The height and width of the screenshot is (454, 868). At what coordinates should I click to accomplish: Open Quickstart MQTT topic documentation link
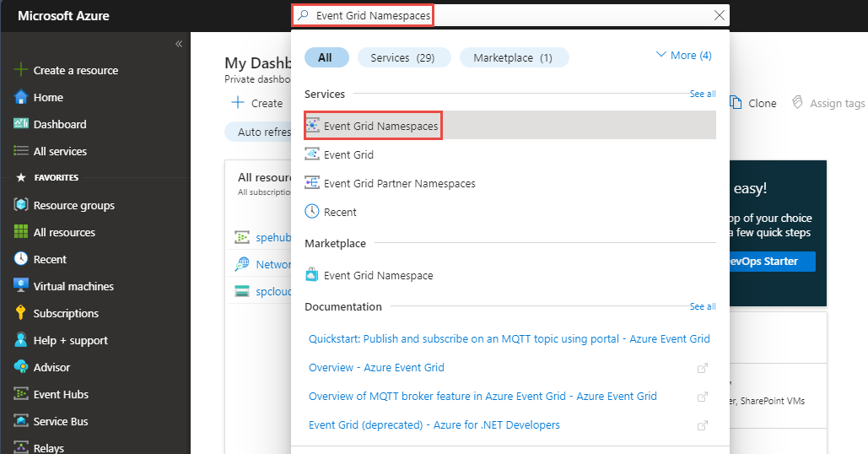[509, 339]
